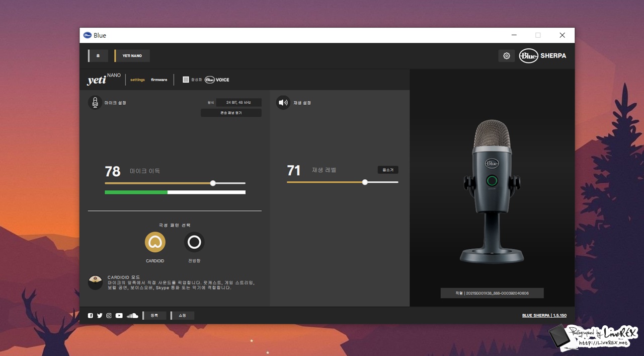
Task: Close the Blue Sherpa window
Action: (x=562, y=35)
